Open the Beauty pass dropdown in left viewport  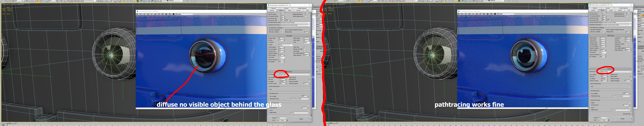(x=185, y=14)
